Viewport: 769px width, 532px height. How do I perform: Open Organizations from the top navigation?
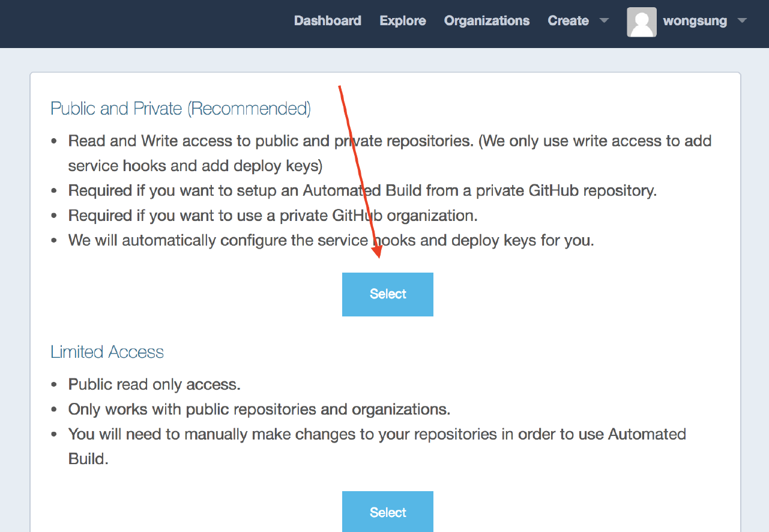click(x=487, y=21)
